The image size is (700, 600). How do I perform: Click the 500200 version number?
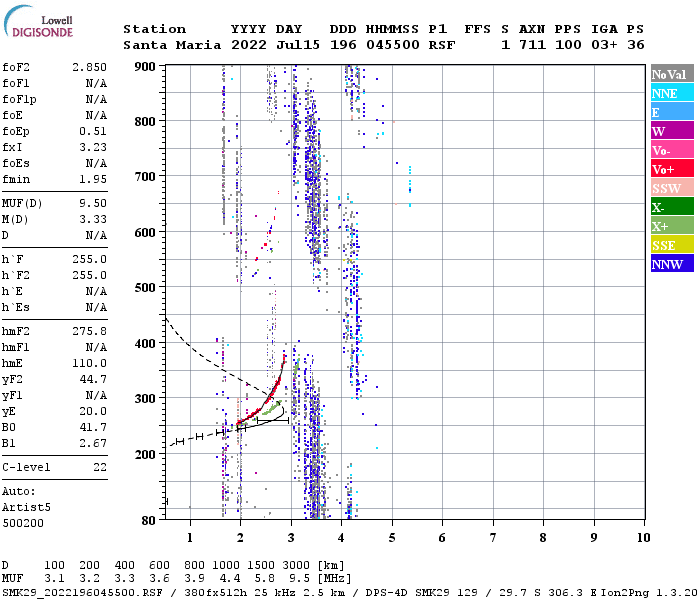click(x=23, y=524)
